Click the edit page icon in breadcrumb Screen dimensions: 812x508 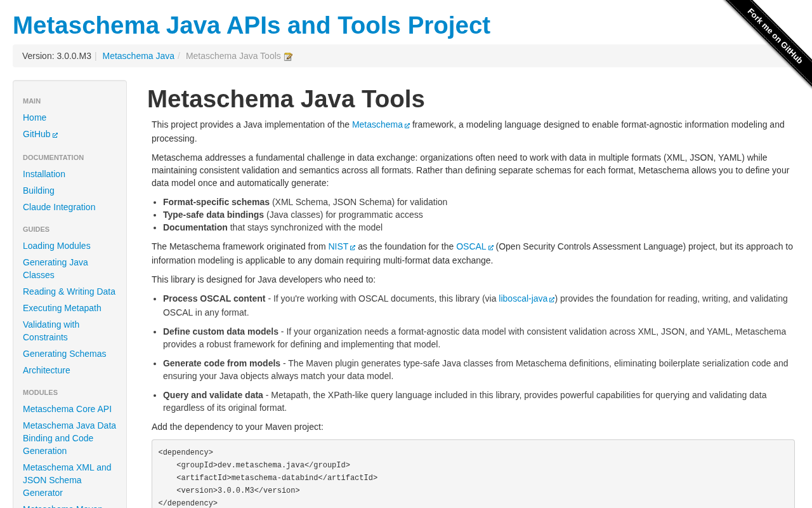[288, 57]
